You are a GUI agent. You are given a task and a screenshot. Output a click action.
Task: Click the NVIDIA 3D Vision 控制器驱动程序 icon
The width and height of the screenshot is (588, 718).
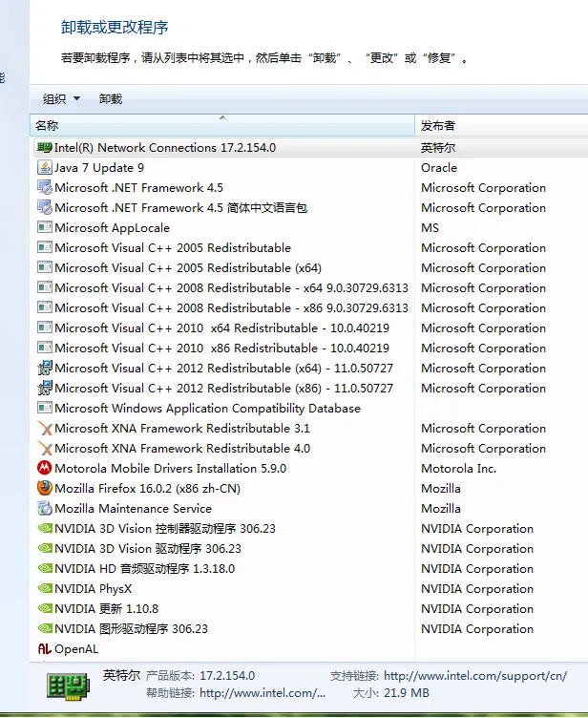click(x=45, y=528)
